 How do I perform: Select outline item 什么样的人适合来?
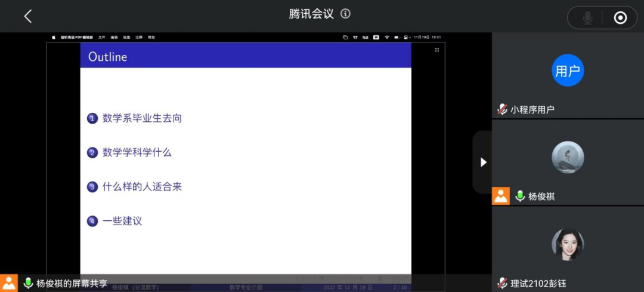142,187
